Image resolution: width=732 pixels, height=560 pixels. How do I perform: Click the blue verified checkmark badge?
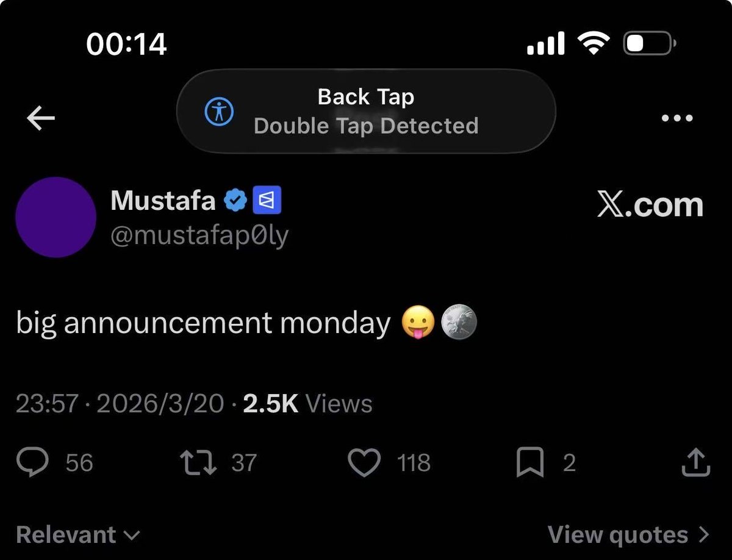(x=235, y=200)
